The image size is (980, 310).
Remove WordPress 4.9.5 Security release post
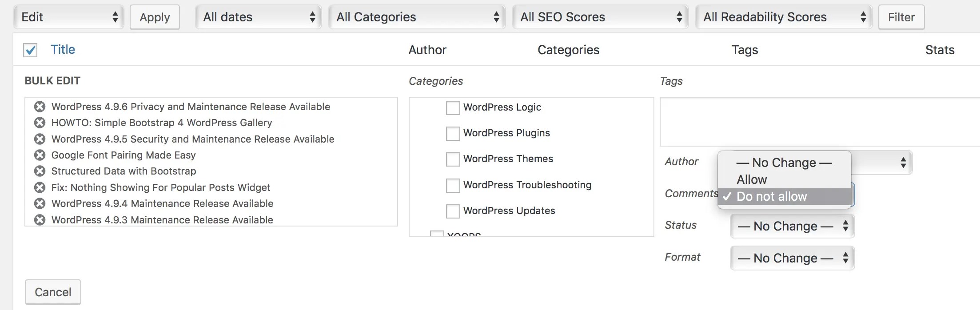[x=40, y=139]
